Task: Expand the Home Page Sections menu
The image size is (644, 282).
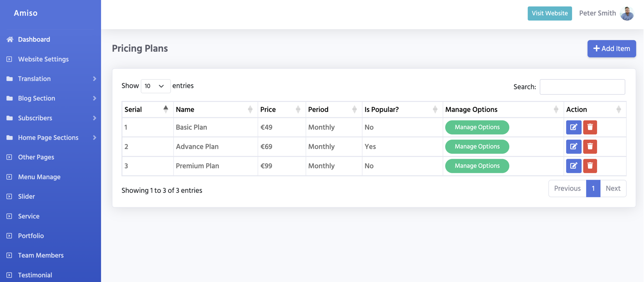Action: 94,137
